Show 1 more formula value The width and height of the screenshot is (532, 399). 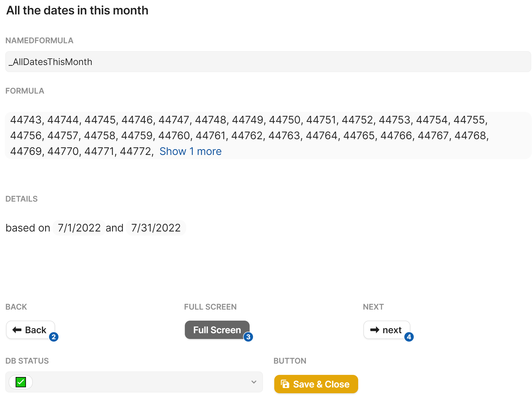[x=190, y=151]
